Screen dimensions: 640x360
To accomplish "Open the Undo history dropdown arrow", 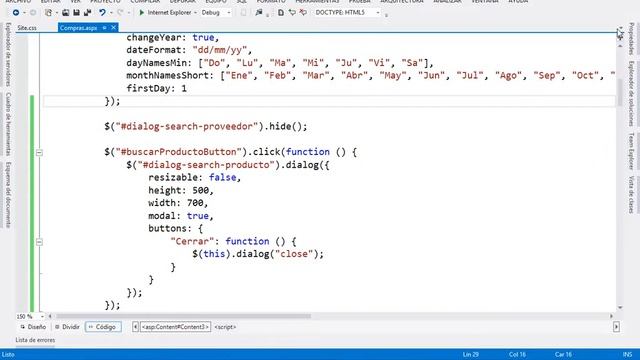I will 111,13.
